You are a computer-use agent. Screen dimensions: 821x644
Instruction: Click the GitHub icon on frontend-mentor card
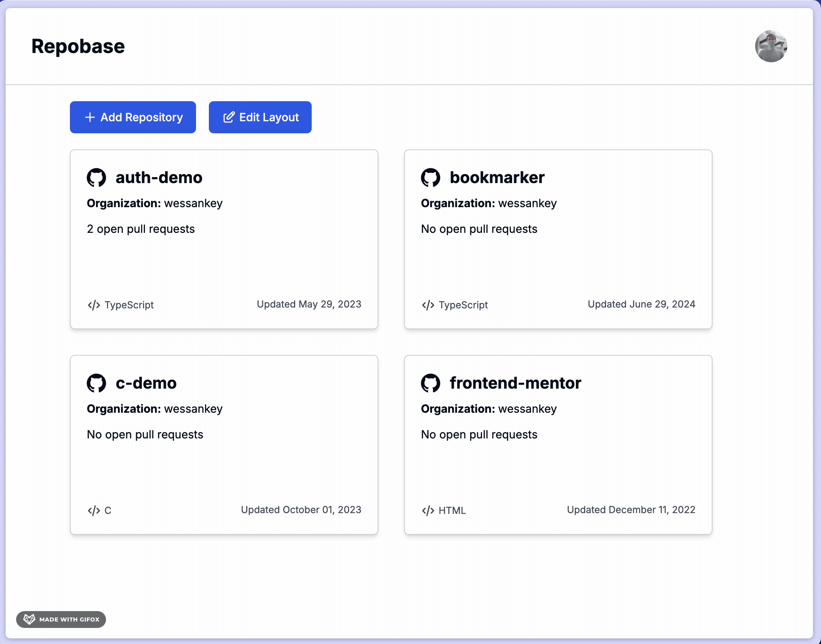[431, 383]
